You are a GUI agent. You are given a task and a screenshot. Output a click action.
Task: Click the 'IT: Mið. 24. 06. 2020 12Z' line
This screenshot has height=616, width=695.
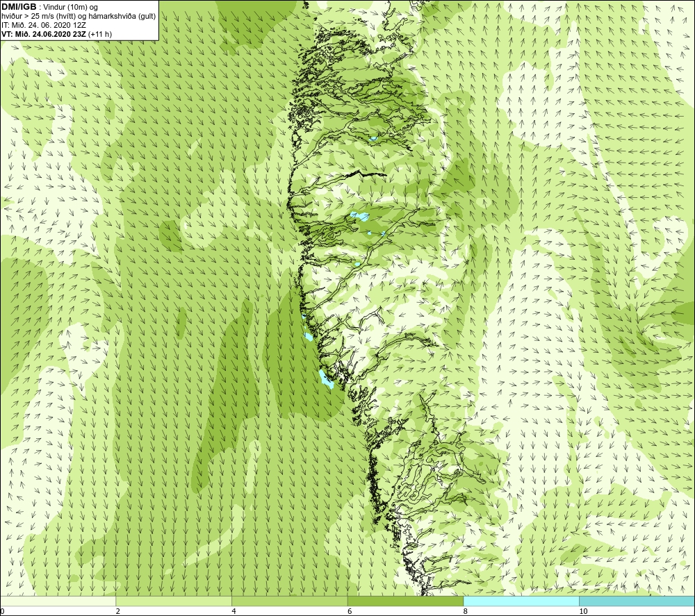coord(43,25)
